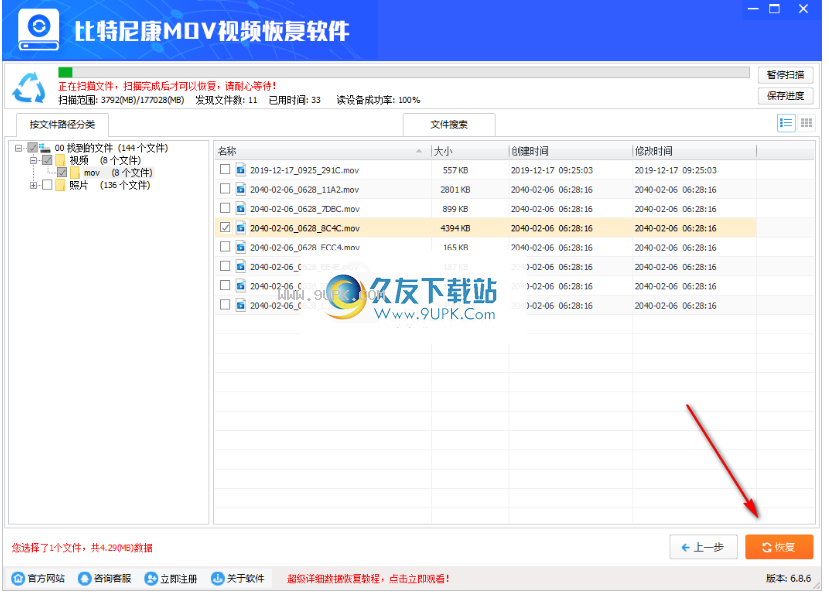Click the 保存进度 button
The height and width of the screenshot is (595, 829).
pos(785,96)
